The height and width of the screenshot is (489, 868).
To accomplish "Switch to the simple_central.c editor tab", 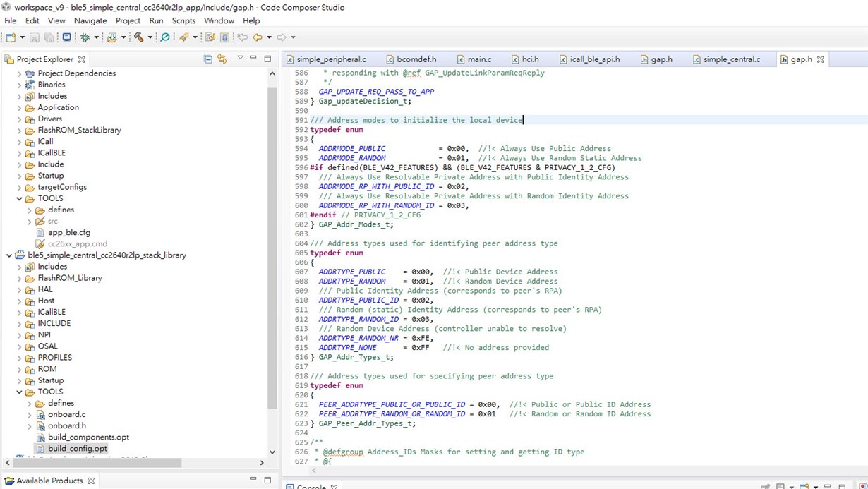I will pos(731,59).
